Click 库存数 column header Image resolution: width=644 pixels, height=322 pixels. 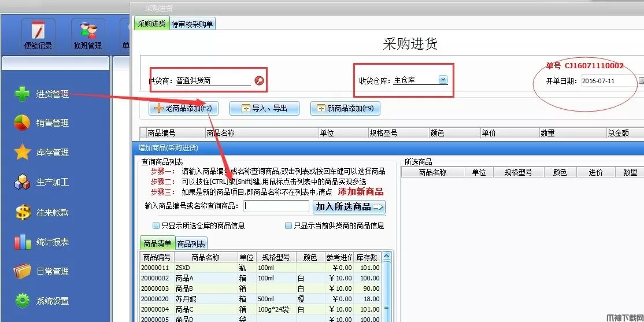point(367,257)
